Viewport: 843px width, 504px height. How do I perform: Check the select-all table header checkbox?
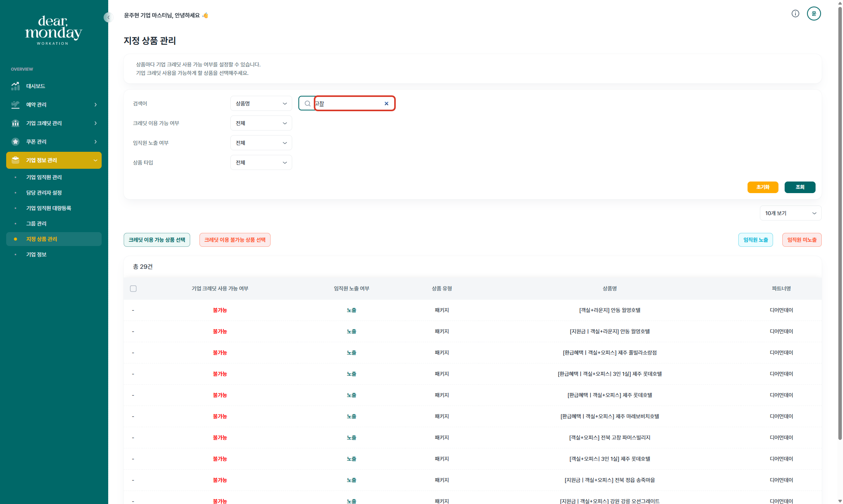(133, 288)
